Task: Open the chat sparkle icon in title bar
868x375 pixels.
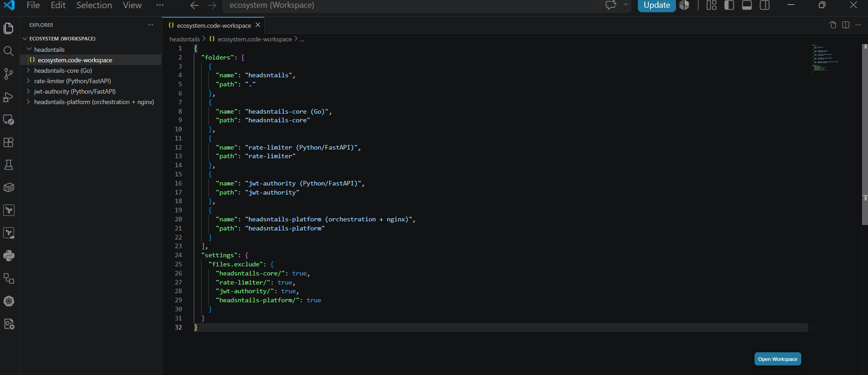Action: [x=611, y=5]
